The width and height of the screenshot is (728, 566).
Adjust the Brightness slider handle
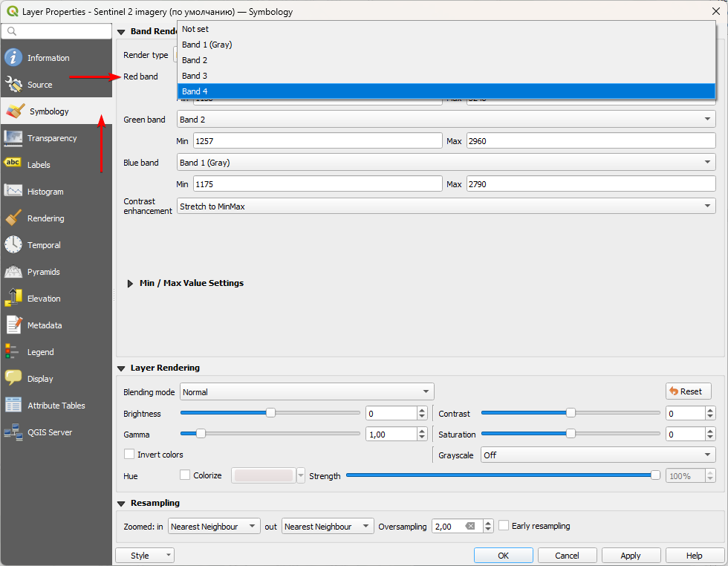point(270,413)
